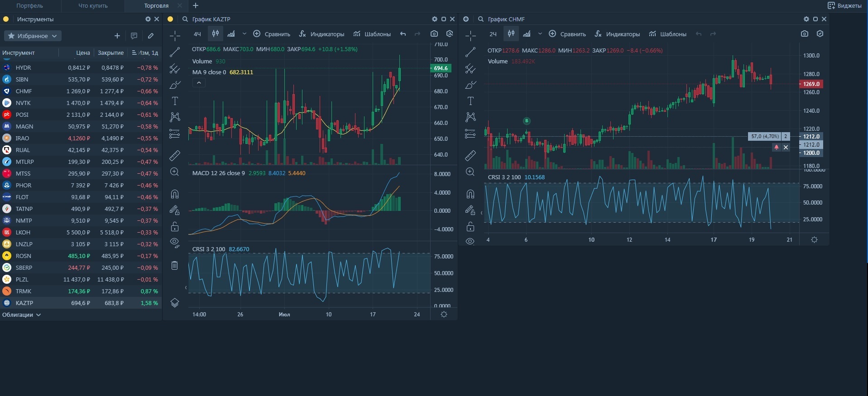Select ruler measure tool in KAZTP chart
The image size is (868, 396).
[x=175, y=156]
